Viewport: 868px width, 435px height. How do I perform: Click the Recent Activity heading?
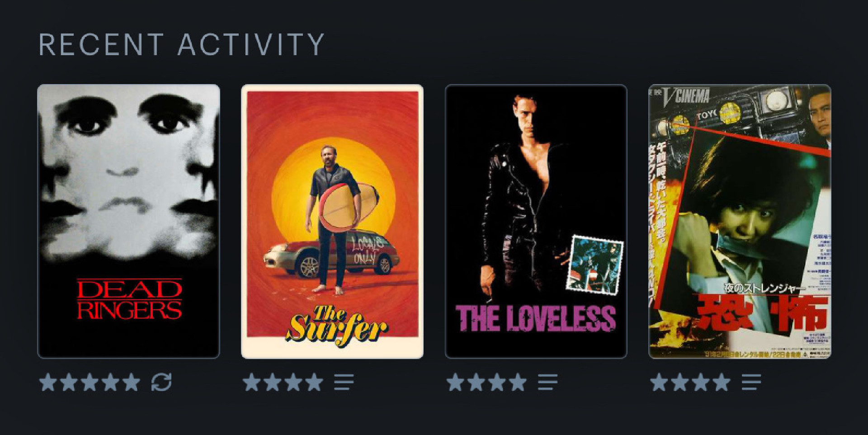182,44
